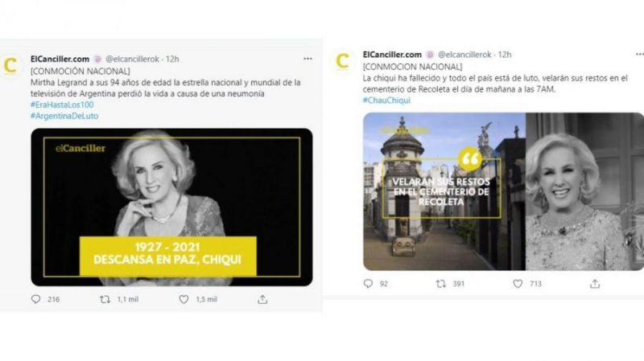Viewport: 644px width, 361px height.
Task: Retweet the left tweet with 1,1 mil retweets
Action: [x=105, y=299]
